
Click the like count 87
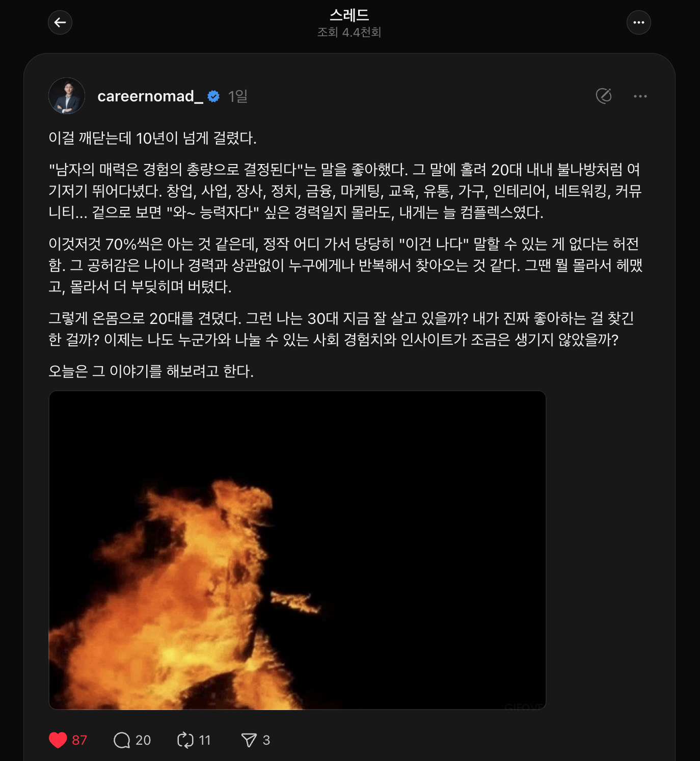(79, 740)
